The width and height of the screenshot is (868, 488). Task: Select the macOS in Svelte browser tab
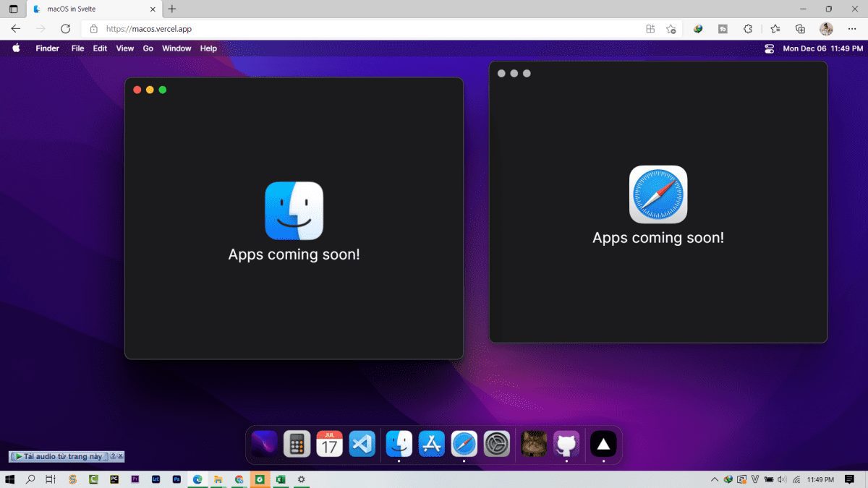coord(93,9)
